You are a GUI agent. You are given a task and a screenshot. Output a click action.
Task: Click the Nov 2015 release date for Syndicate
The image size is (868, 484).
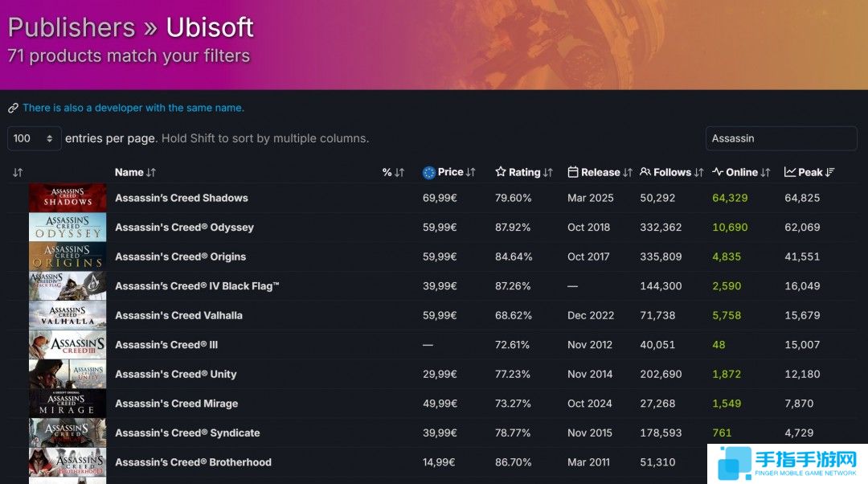point(590,433)
